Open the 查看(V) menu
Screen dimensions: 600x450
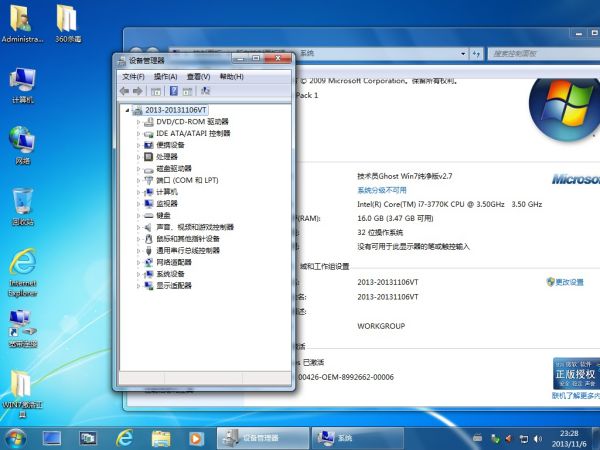point(199,77)
